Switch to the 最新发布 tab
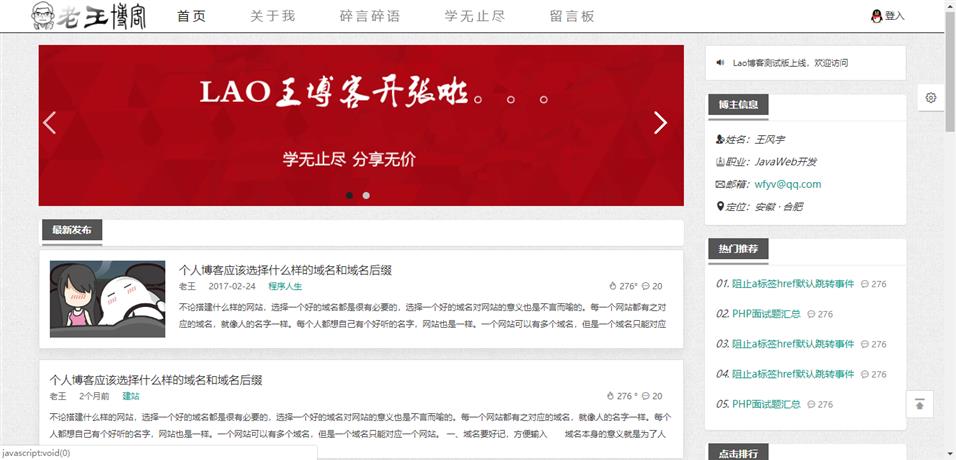Image resolution: width=956 pixels, height=460 pixels. (x=72, y=231)
